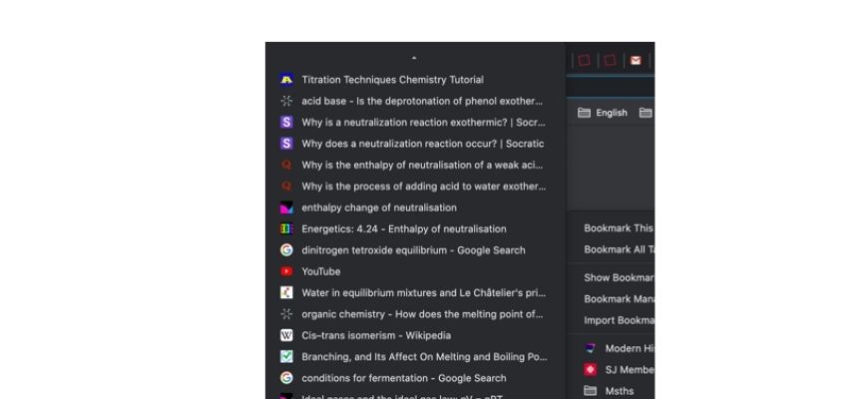Click Google icon beside dinitrogen tetroxide search
This screenshot has height=399, width=868.
pos(286,250)
